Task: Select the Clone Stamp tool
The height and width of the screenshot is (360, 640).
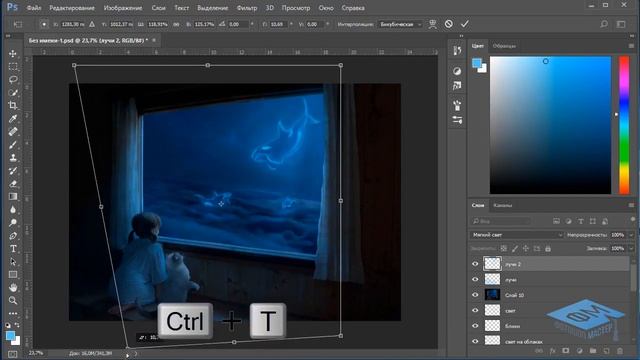Action: 13,158
